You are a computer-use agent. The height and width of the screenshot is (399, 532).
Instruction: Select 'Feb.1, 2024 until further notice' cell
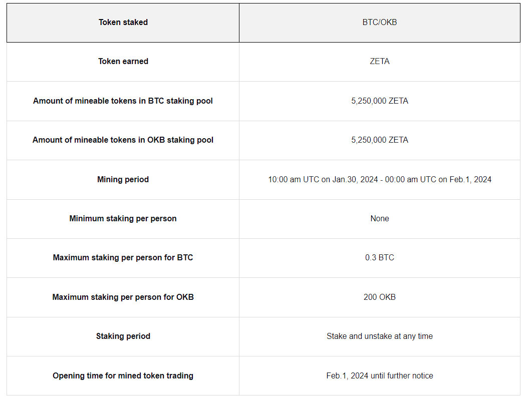[x=379, y=375]
